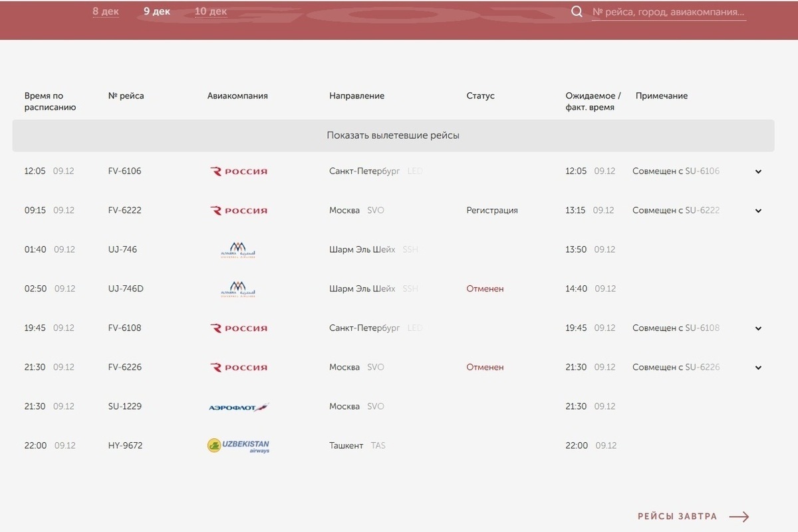
Task: Expand details for cancelled flight FV-6226
Action: click(758, 368)
